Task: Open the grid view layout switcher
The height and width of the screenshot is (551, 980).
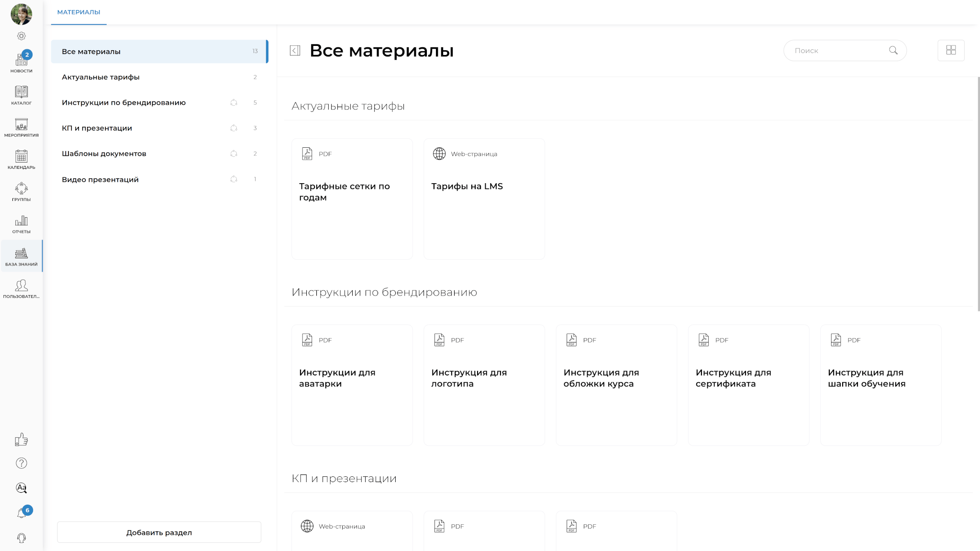Action: point(951,50)
